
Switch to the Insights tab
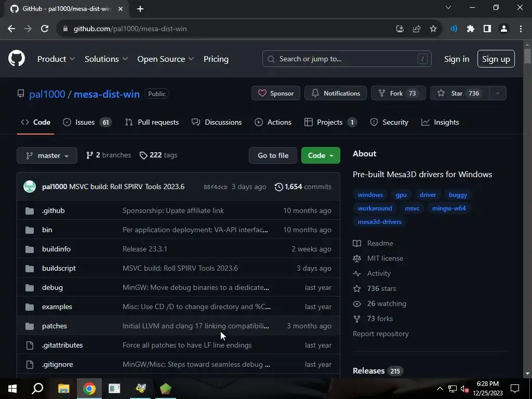click(x=440, y=122)
